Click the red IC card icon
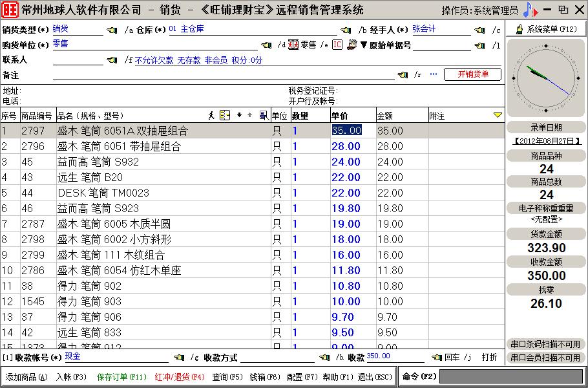Image resolution: width=588 pixels, height=388 pixels. pyautogui.click(x=337, y=45)
